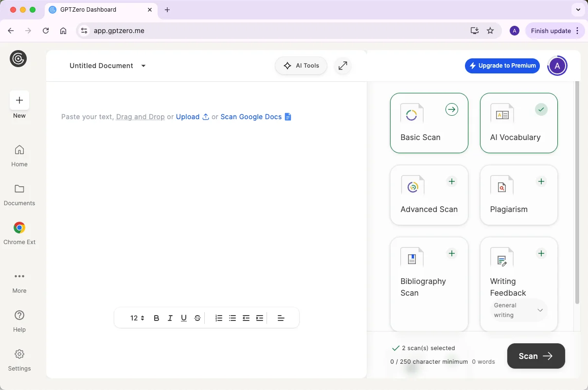Open the font size selector
The width and height of the screenshot is (588, 390).
point(136,318)
